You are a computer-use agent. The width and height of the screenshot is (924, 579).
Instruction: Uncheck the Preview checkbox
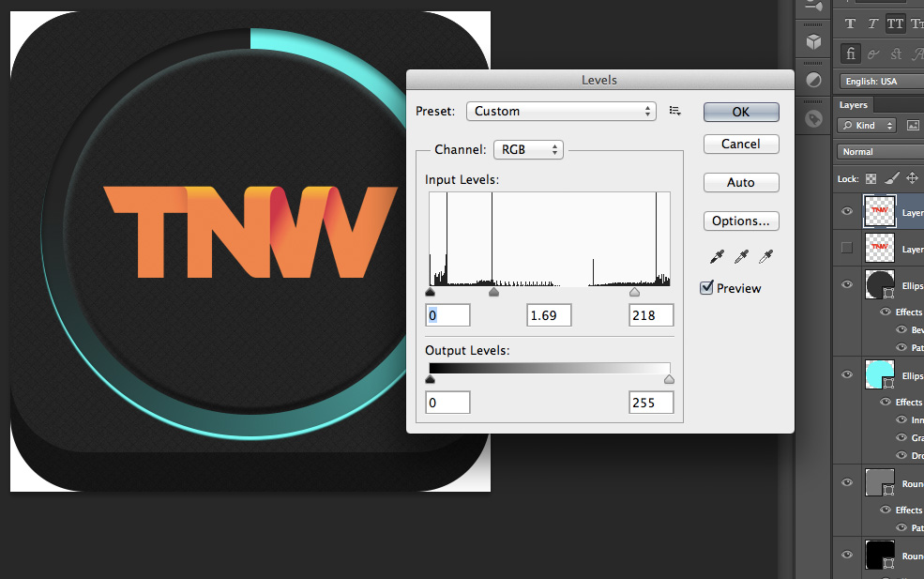[706, 288]
